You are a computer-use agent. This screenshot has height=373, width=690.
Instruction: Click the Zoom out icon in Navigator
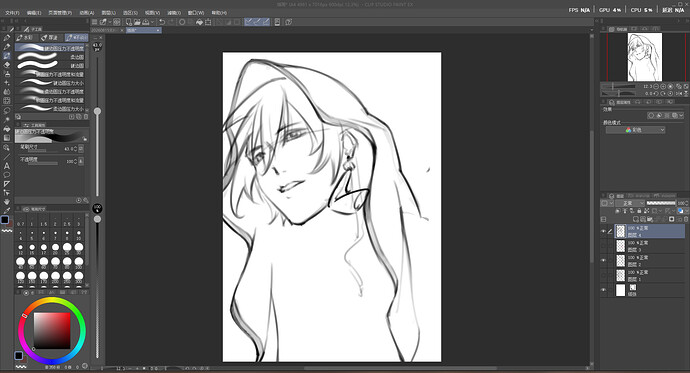pos(656,87)
